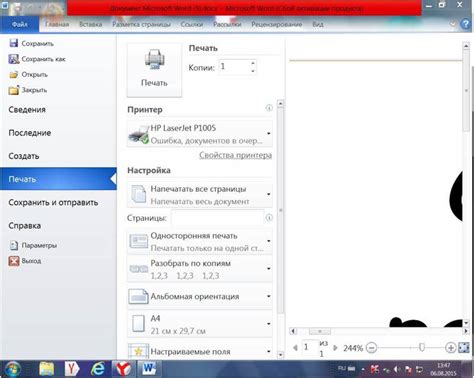Go to previous page in preview

295,348
